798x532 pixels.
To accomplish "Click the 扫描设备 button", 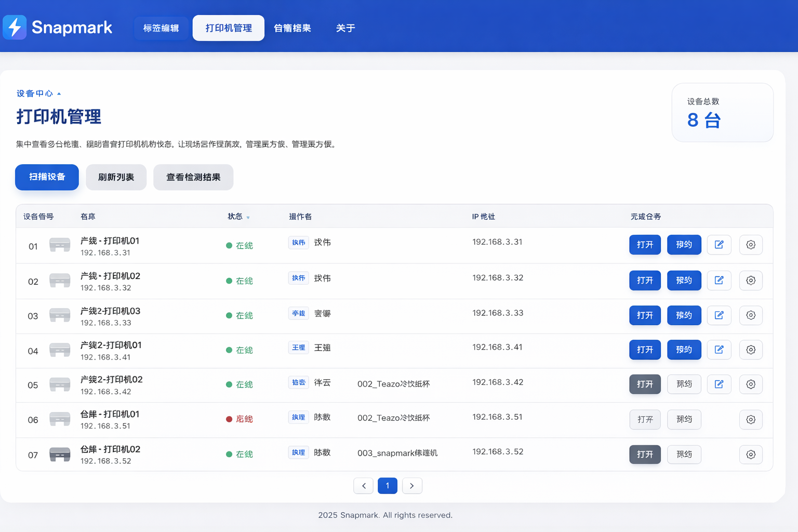I will click(x=47, y=177).
